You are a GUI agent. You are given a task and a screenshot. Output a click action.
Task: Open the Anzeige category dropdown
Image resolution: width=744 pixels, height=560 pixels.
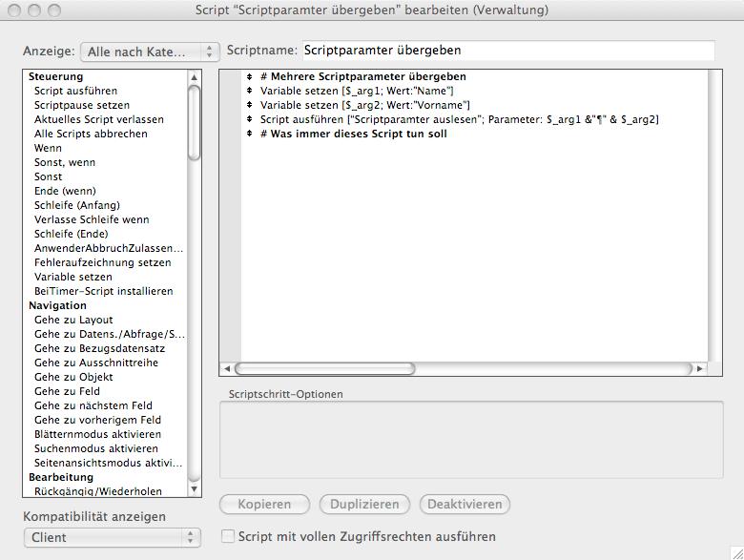pos(151,51)
